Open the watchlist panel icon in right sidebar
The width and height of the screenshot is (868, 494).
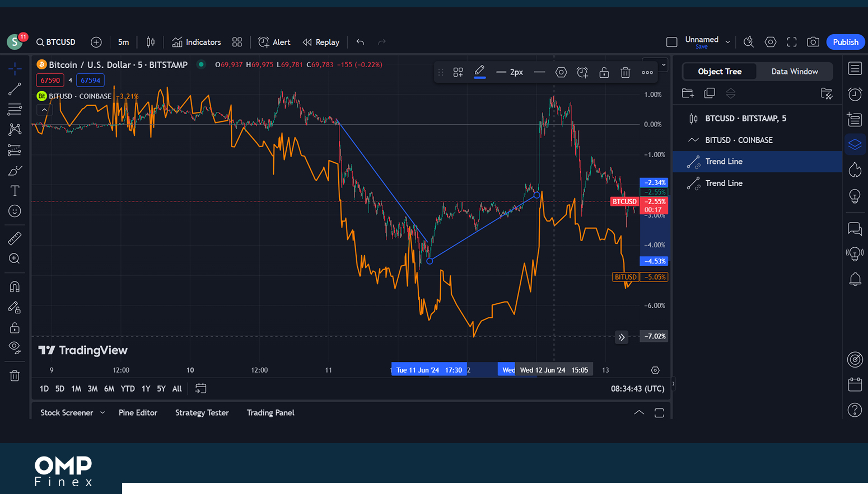click(855, 69)
